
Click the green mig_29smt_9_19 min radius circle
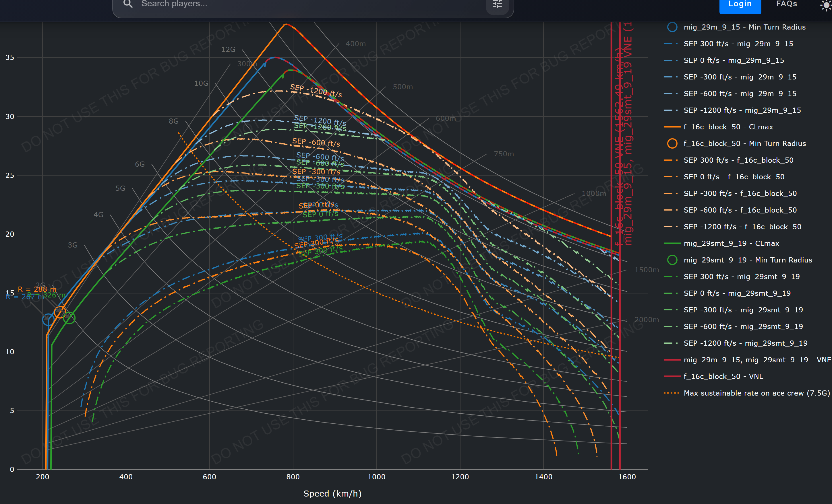tap(672, 260)
